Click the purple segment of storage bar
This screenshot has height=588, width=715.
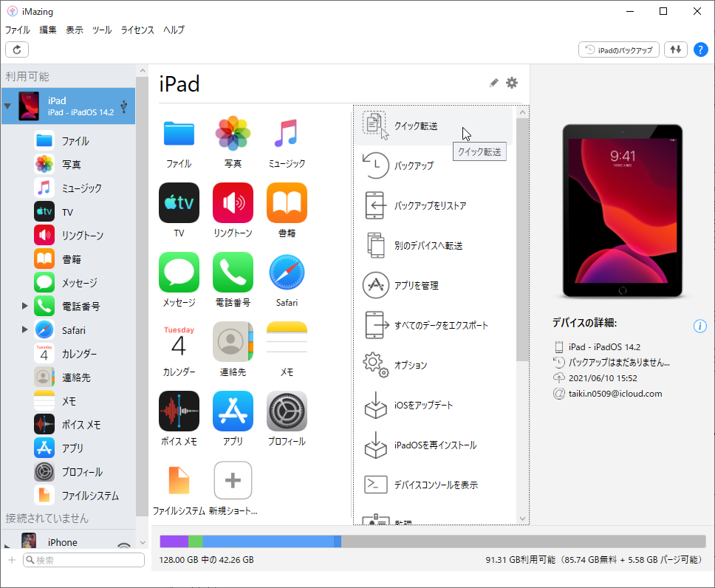coord(174,541)
